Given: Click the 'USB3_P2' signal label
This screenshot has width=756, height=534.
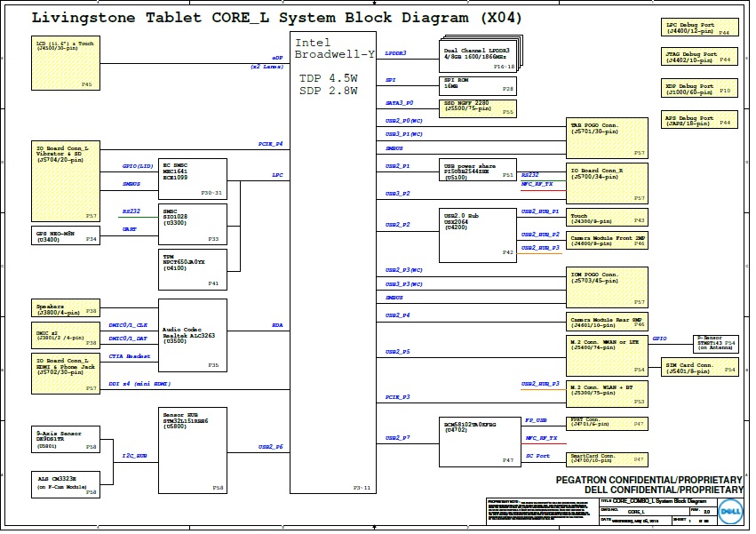Looking at the screenshot, I should coord(397,194).
